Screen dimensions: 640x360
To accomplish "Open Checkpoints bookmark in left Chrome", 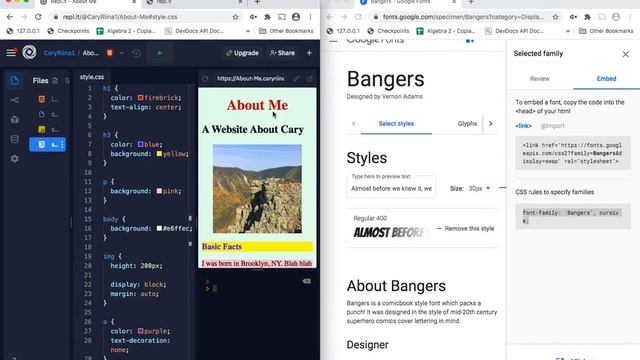I will click(x=68, y=31).
